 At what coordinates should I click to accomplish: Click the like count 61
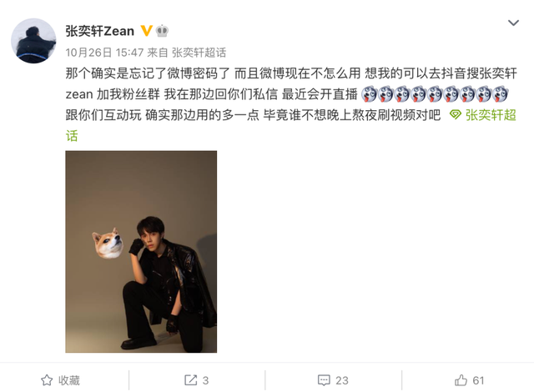pos(478,380)
